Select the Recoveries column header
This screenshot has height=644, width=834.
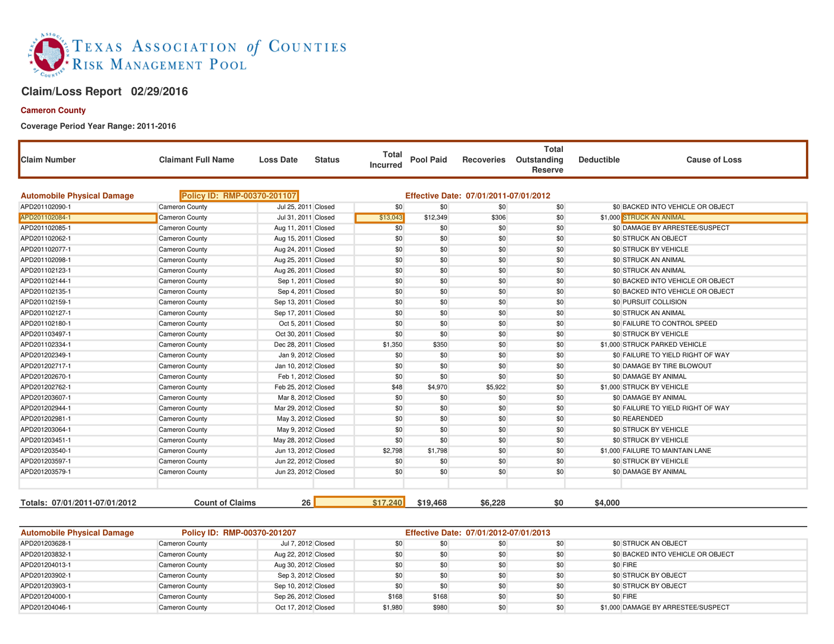(x=484, y=160)
